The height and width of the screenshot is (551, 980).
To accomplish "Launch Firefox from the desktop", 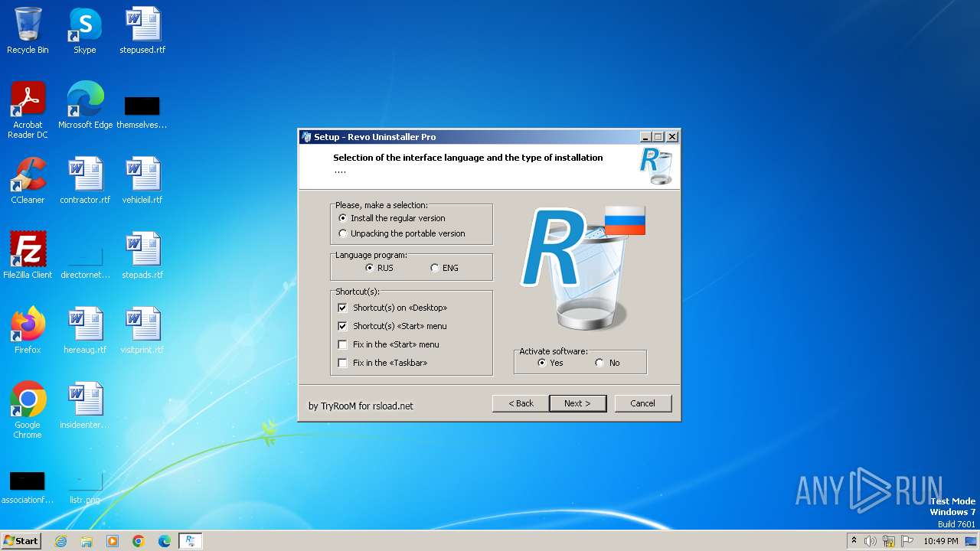I will pos(28,331).
